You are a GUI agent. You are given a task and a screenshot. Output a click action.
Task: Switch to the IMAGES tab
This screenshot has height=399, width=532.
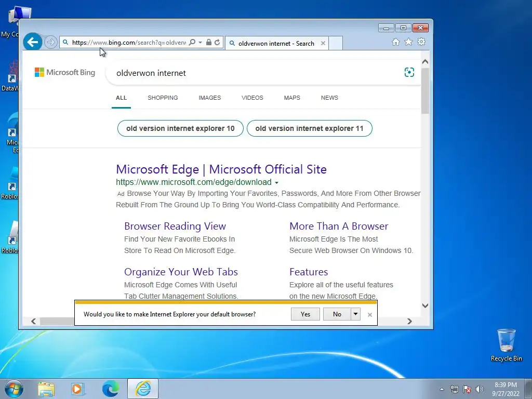click(210, 98)
